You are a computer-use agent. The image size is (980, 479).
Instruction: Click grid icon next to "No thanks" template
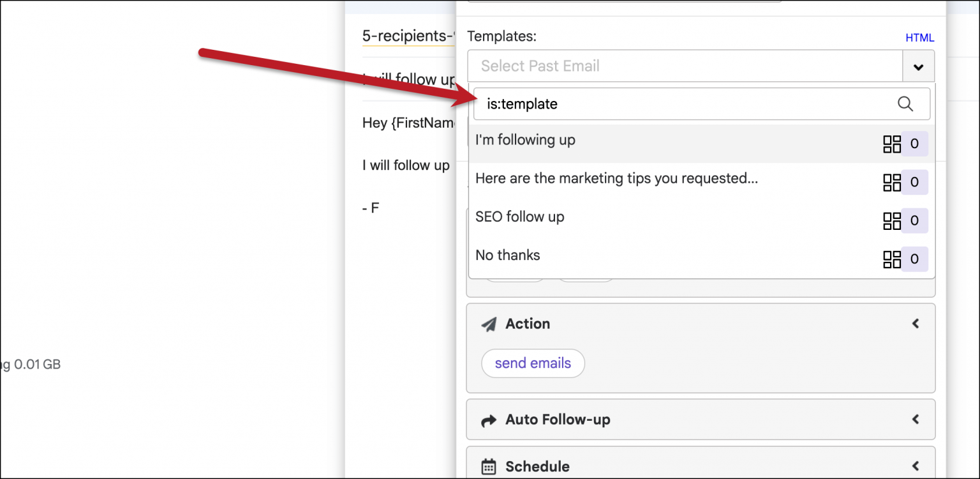891,259
